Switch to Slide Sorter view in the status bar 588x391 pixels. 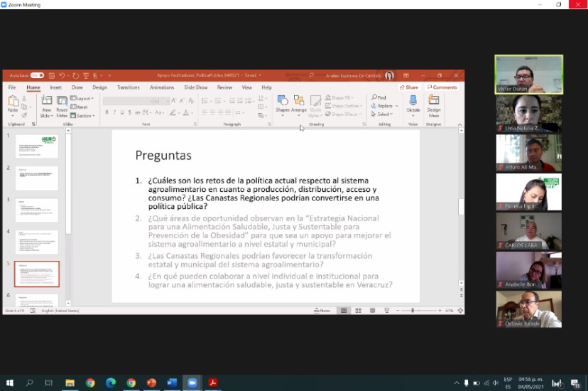tap(356, 311)
